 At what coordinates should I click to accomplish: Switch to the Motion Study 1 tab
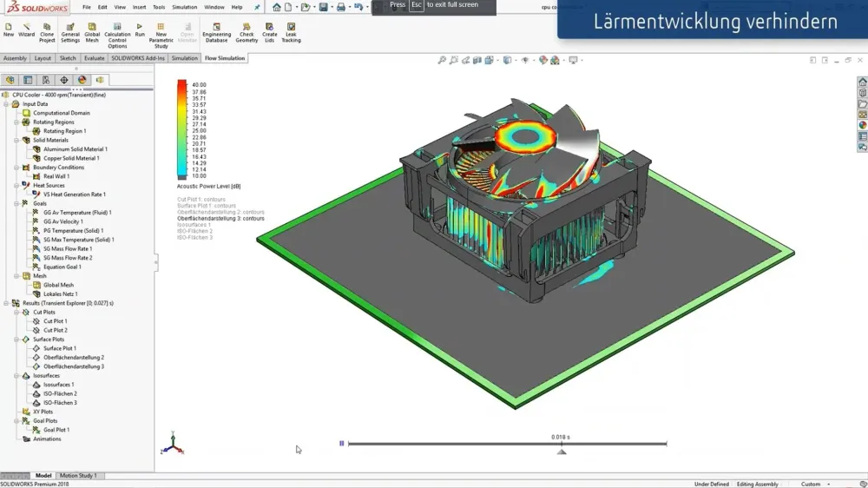78,475
